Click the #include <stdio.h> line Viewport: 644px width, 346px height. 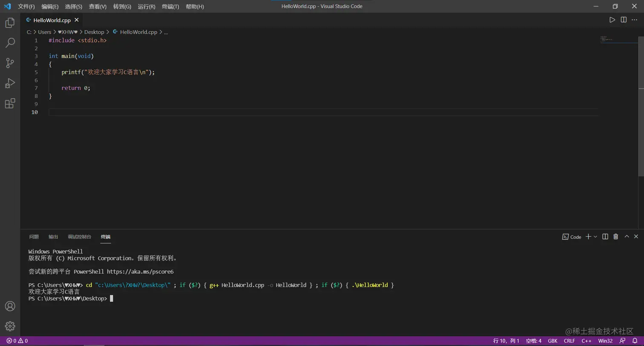[78, 40]
